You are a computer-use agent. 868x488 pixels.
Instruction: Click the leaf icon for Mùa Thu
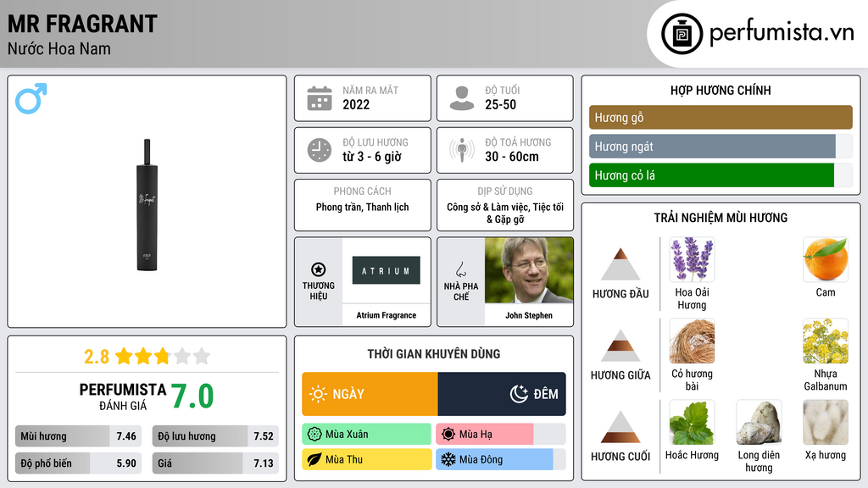tap(314, 459)
